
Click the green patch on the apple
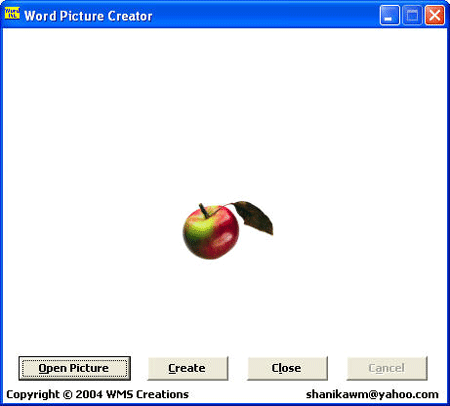tap(199, 228)
